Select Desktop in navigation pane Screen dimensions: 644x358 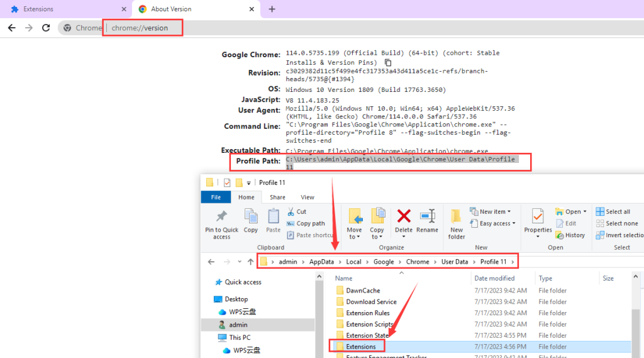[236, 299]
